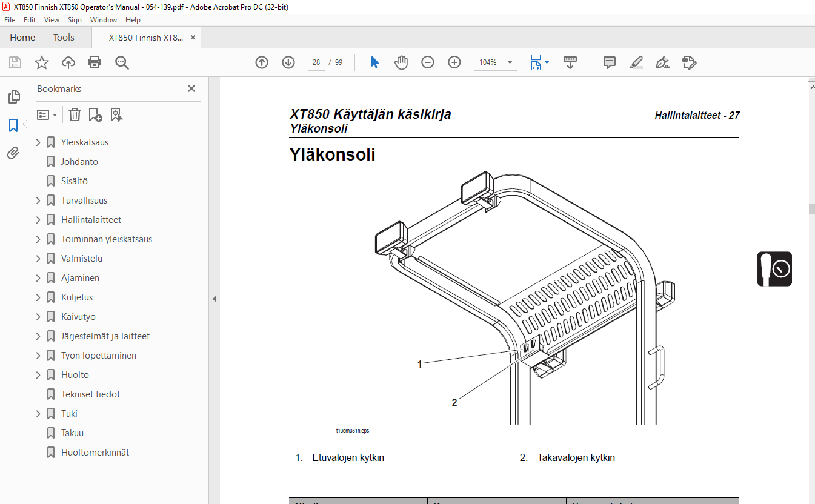Expand the Tuki bookmark

pyautogui.click(x=38, y=414)
